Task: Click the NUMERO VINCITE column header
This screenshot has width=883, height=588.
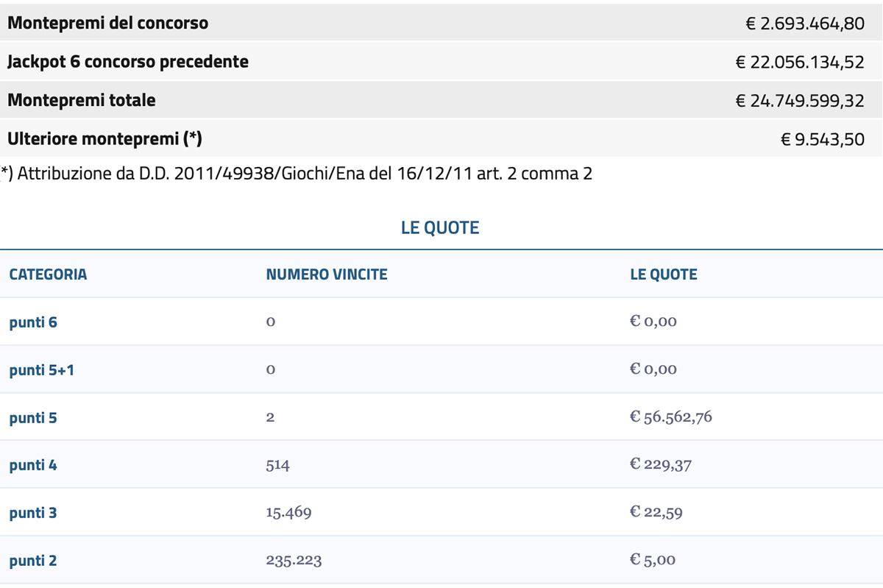Action: pos(327,274)
